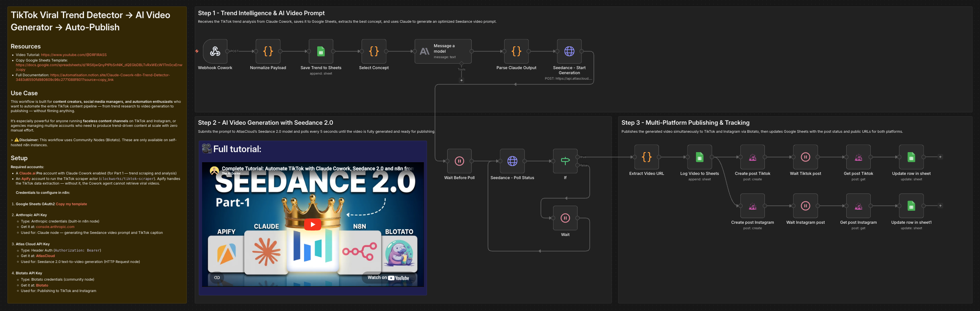Viewport: 980px width, 311px height.
Task: Click the Extract Video URL node
Action: coord(647,157)
